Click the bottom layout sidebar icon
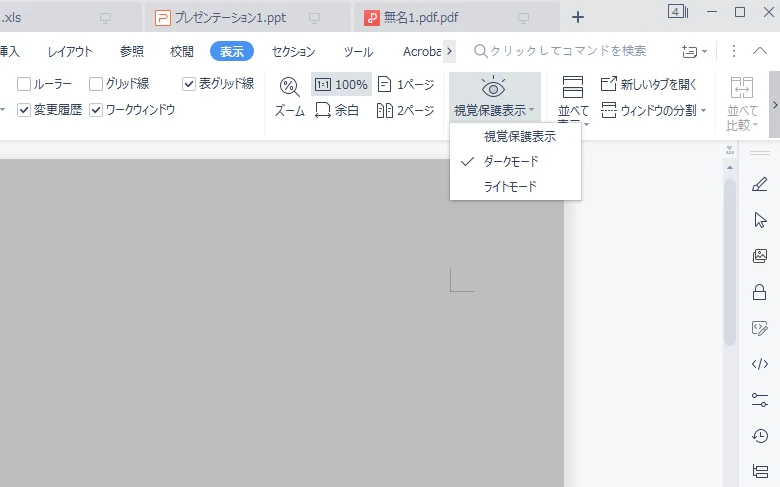Screen dimensions: 780x487 coord(760,471)
